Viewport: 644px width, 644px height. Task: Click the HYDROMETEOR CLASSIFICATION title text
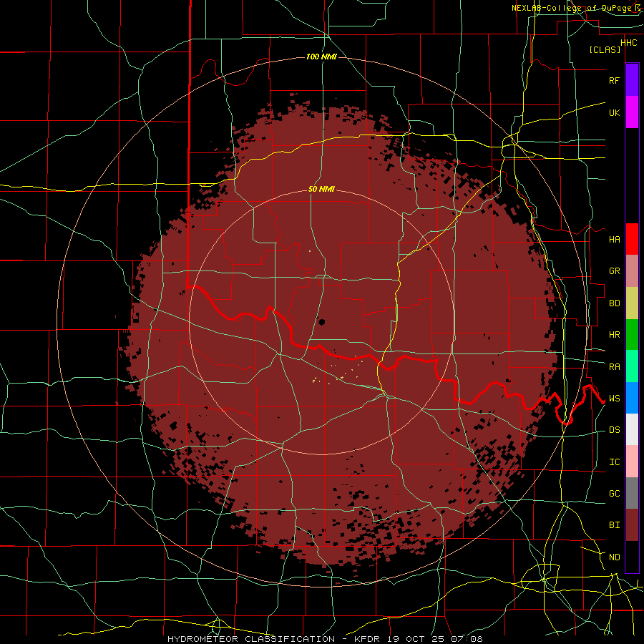tap(251, 639)
